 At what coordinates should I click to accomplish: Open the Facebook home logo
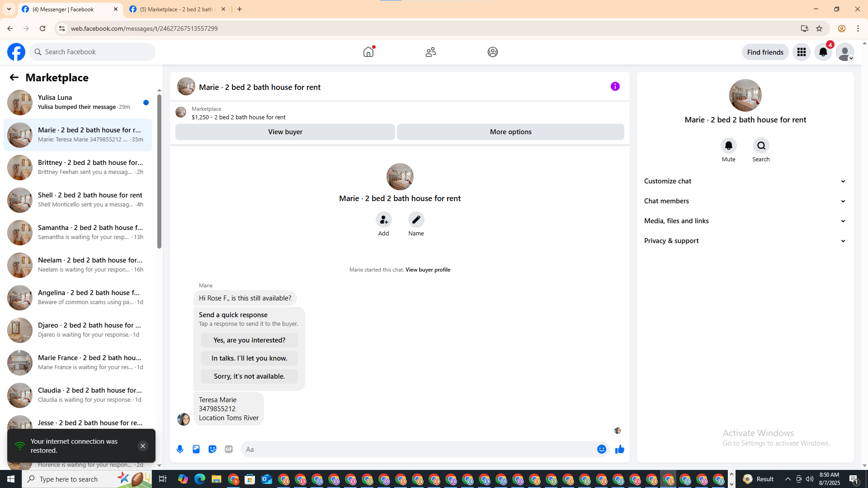16,52
